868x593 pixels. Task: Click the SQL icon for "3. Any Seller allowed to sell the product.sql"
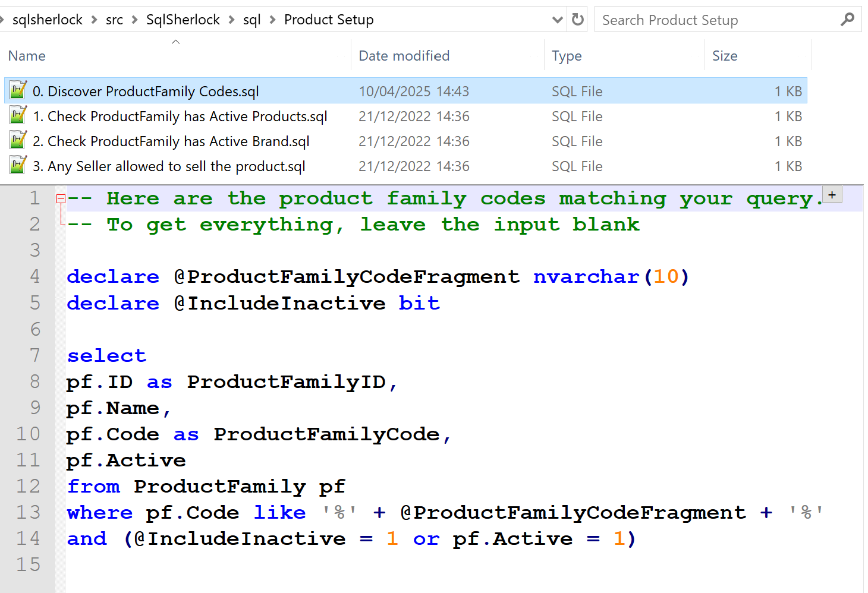tap(18, 165)
